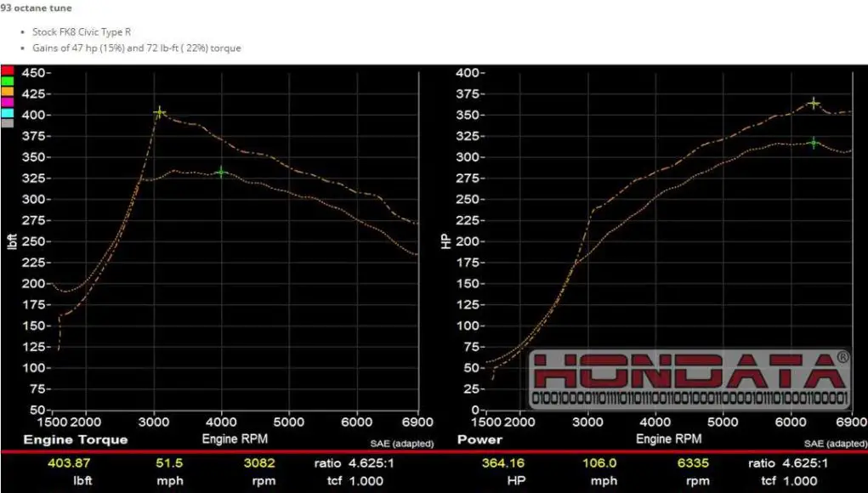Click the yellow peak marker on the torque curve
This screenshot has width=868, height=493.
coord(158,111)
